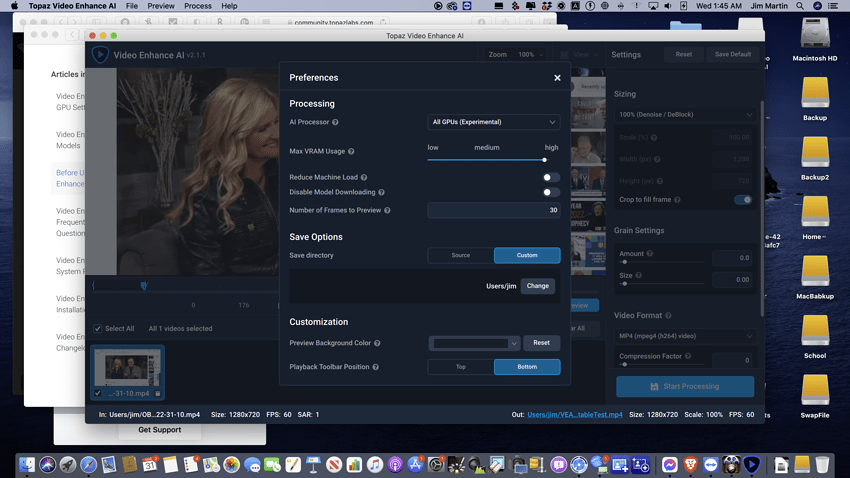The image size is (850, 478).
Task: Set save directory to Source
Action: coord(461,255)
